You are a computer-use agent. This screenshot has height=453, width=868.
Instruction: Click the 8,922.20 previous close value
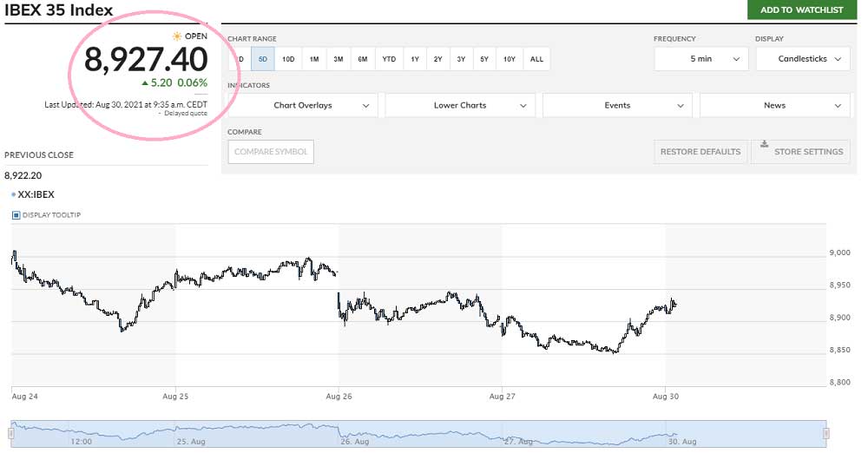[x=23, y=175]
